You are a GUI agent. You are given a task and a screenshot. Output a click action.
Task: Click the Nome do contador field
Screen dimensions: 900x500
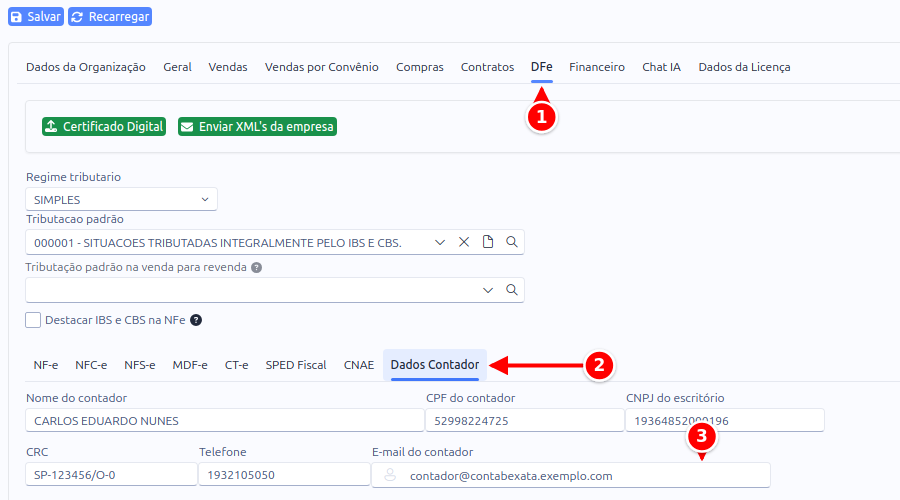pos(225,421)
